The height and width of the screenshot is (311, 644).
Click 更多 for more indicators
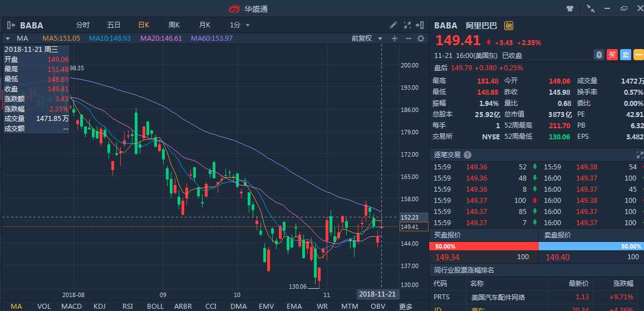click(406, 307)
